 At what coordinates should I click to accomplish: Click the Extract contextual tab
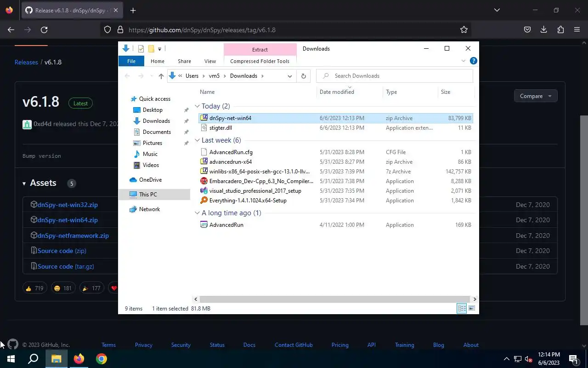(260, 50)
